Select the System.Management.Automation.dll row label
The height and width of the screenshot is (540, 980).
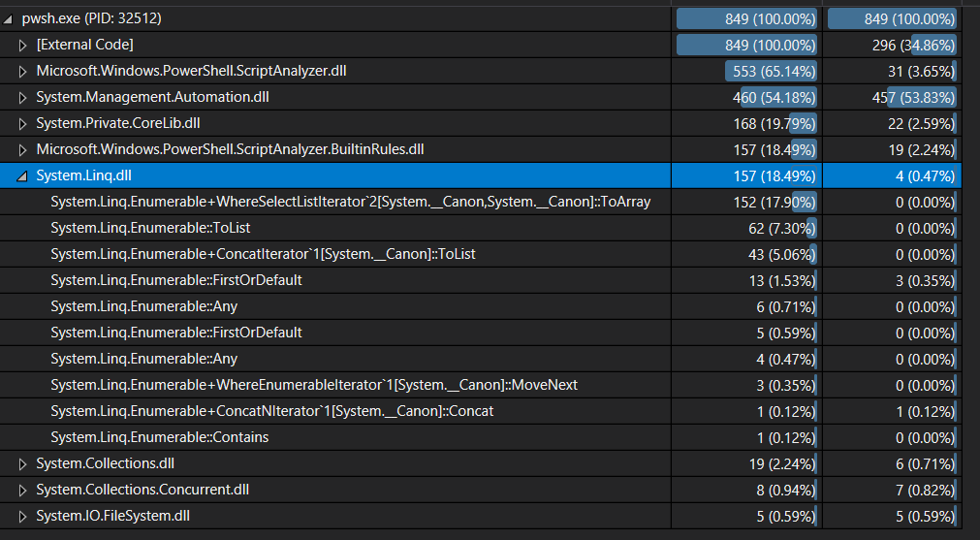152,98
